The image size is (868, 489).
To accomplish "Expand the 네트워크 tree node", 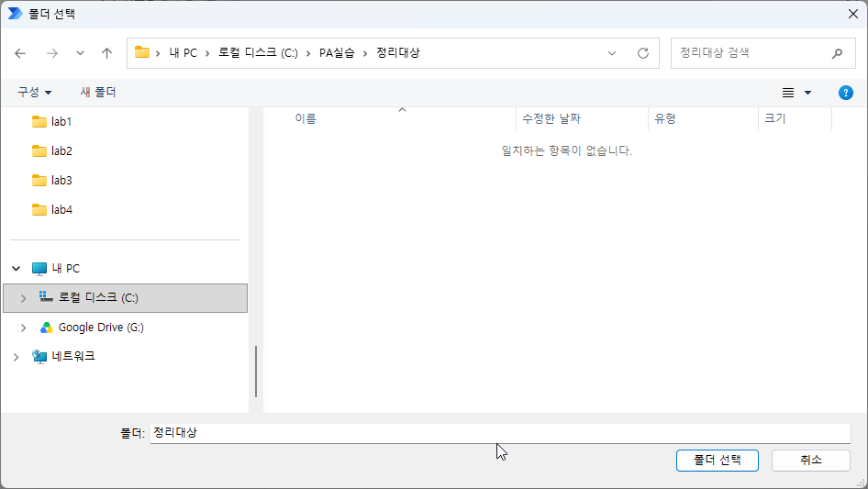I will (16, 357).
